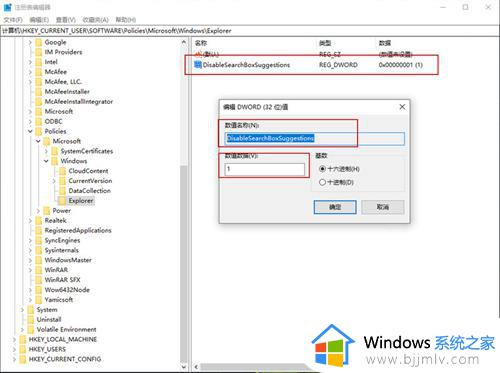Viewport: 500px width, 373px height.
Task: Click the value name field in dialog
Action: (315, 138)
